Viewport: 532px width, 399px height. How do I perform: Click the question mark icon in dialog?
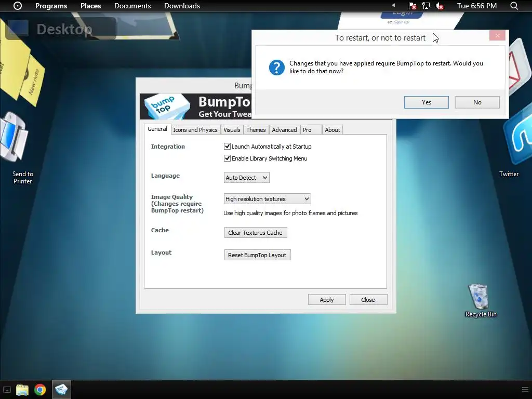pos(277,68)
